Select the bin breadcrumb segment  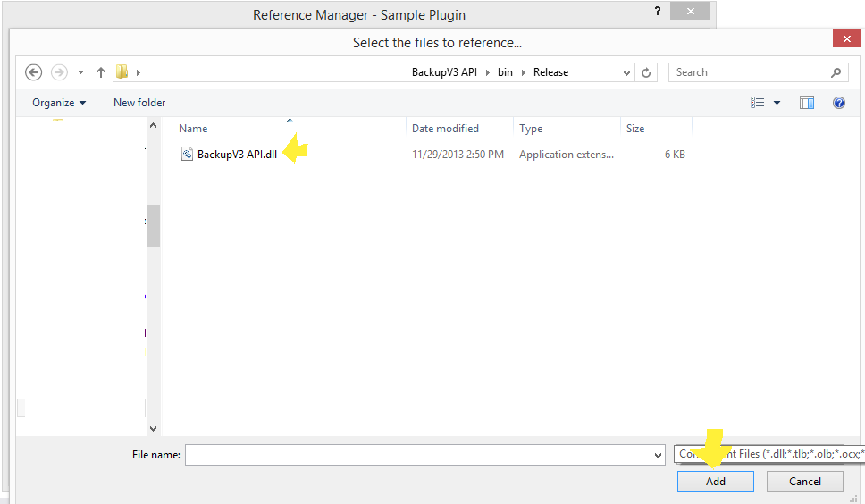pos(505,72)
